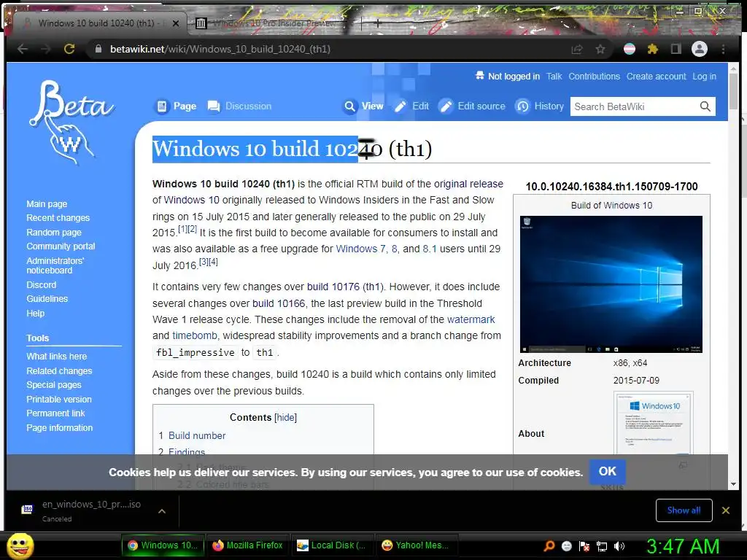Viewport: 747px width, 560px height.
Task: Click the page vertical scrollbar thumb
Action: tap(732, 90)
